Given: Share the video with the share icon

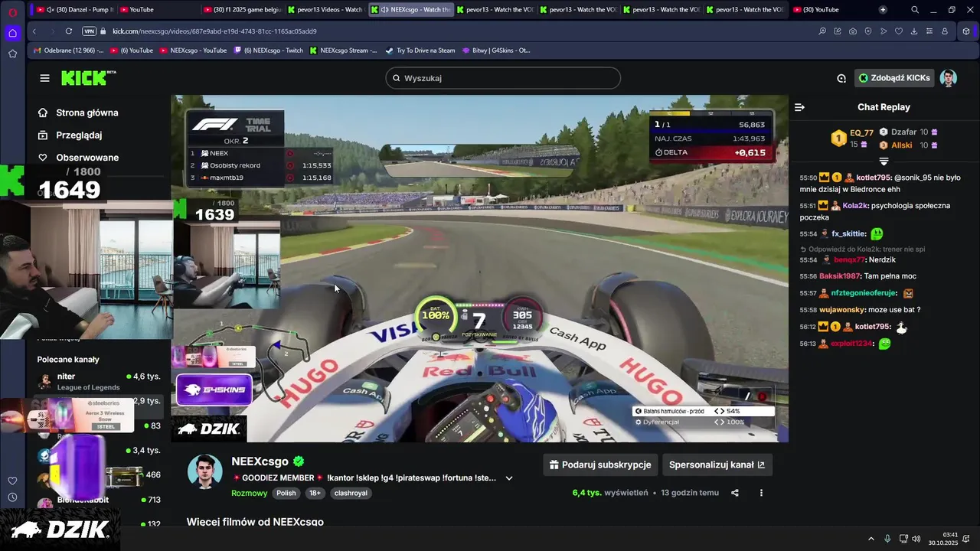Looking at the screenshot, I should 735,493.
